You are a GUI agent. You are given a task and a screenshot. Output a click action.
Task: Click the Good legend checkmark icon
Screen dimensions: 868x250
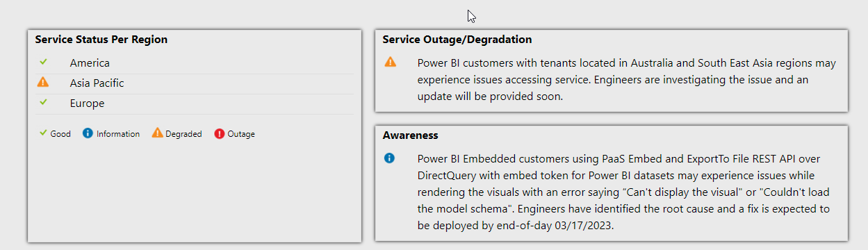click(43, 133)
